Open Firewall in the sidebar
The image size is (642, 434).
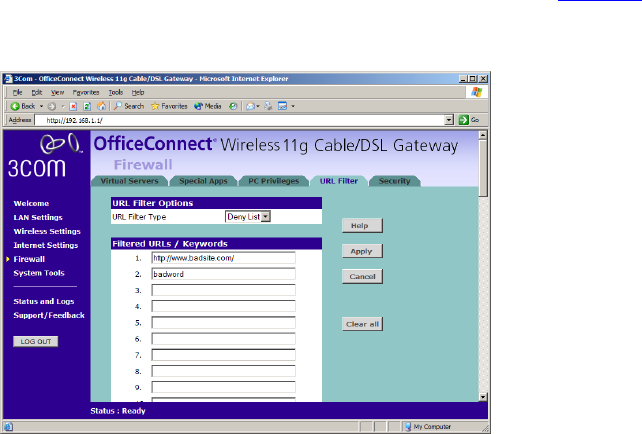(29, 259)
